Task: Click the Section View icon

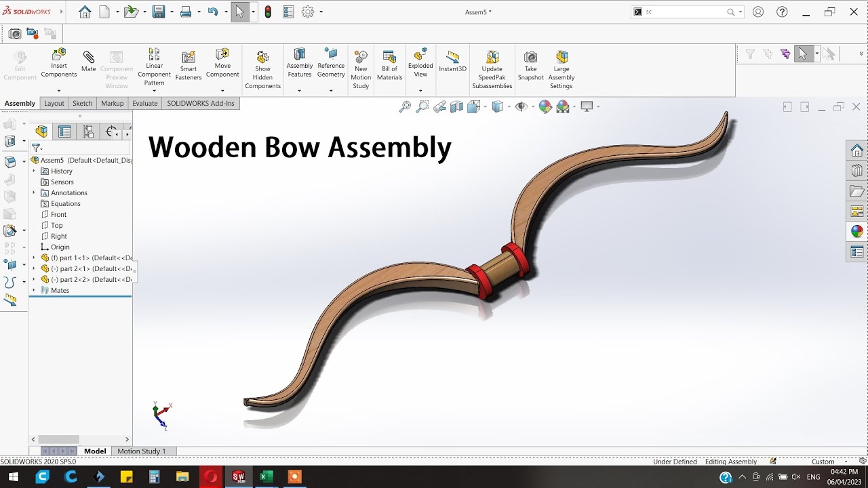Action: tap(456, 106)
